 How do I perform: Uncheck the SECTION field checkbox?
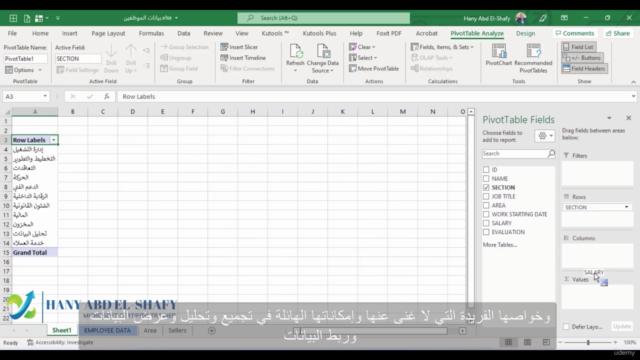tap(486, 187)
